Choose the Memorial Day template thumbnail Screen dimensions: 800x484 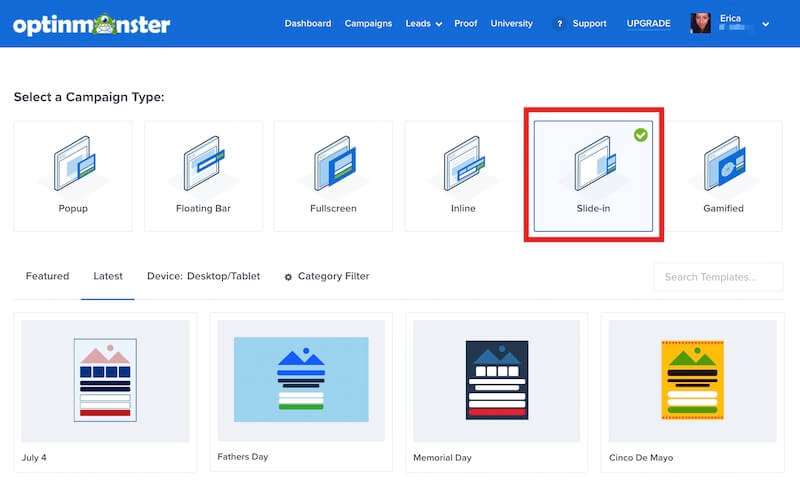tap(496, 380)
